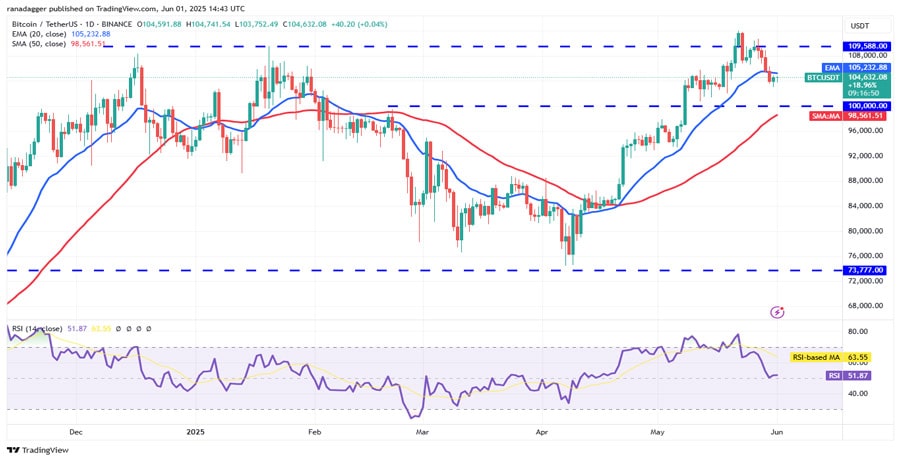900x460 pixels.
Task: Click the Apr label on time axis
Action: [x=542, y=431]
